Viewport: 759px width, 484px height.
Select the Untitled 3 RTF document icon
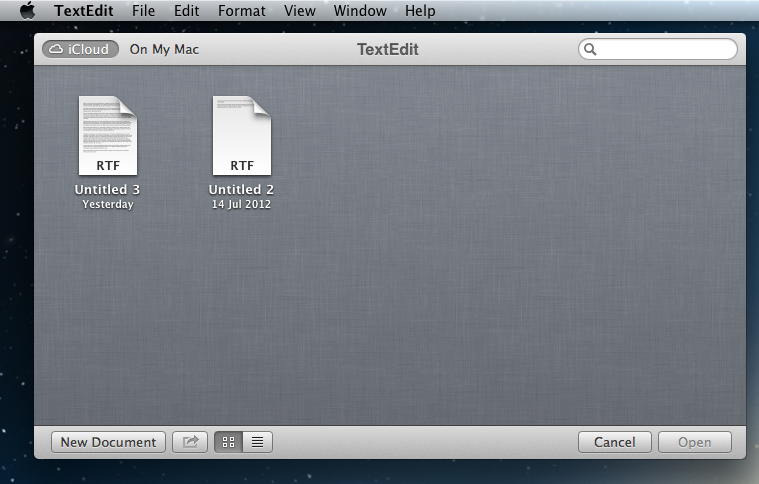pyautogui.click(x=107, y=136)
